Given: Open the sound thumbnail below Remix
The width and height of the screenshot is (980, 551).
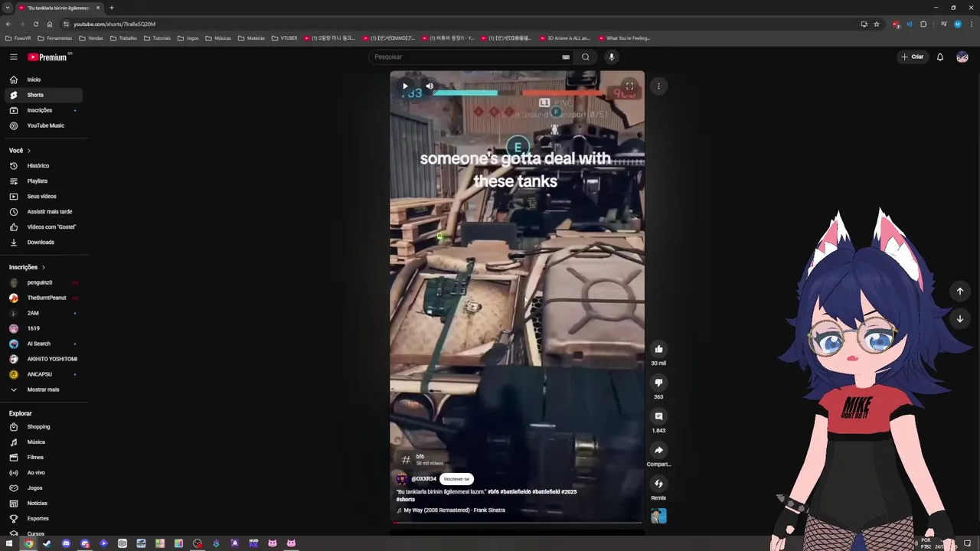Looking at the screenshot, I should point(658,516).
